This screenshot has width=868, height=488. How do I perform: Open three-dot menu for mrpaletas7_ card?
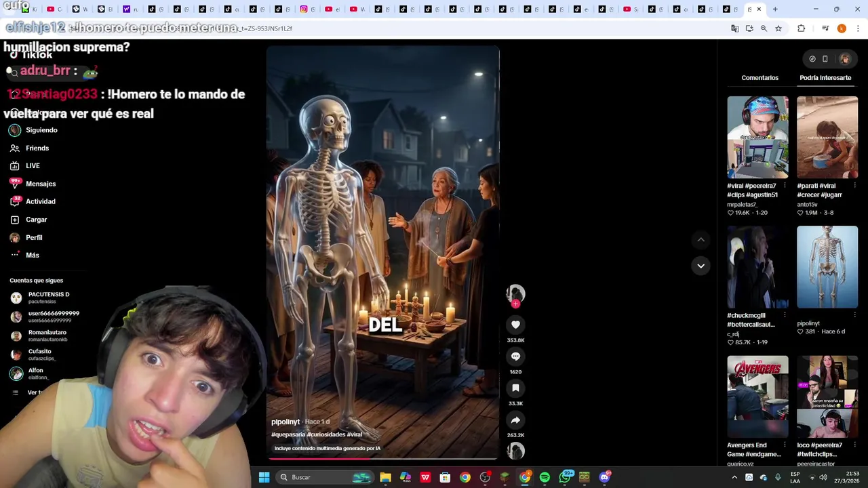(785, 186)
